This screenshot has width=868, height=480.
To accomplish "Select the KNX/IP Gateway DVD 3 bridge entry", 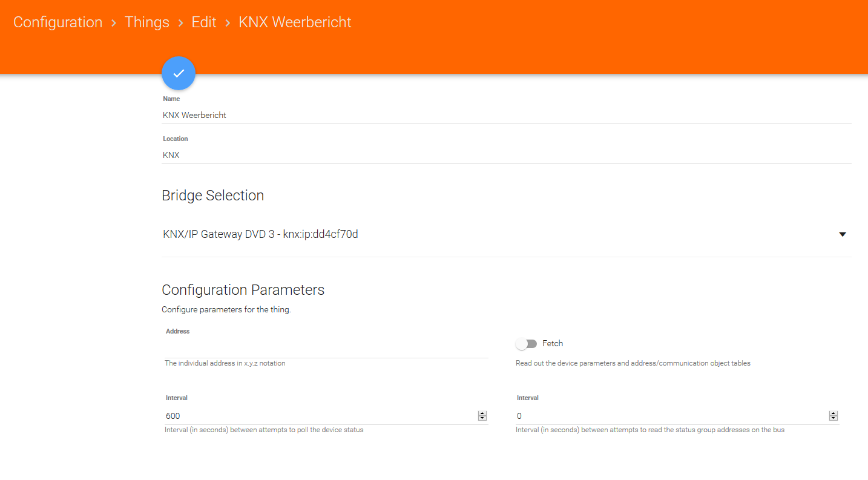I will 260,234.
